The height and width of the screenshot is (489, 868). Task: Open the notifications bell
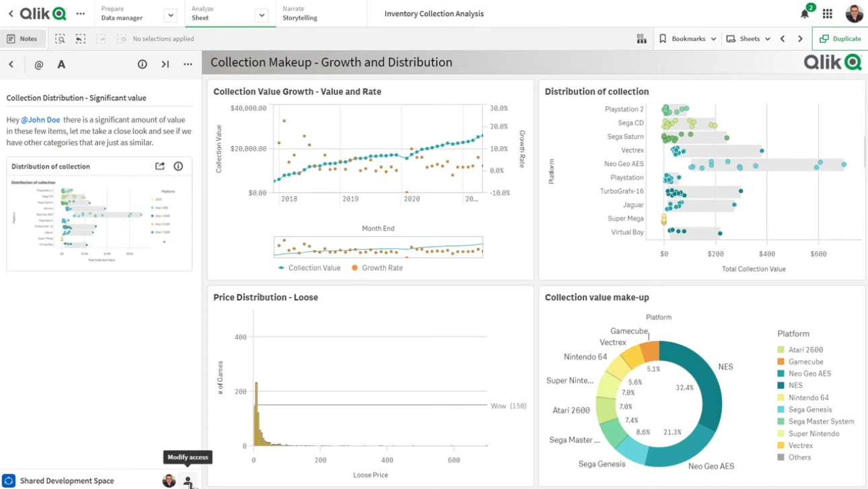tap(805, 13)
